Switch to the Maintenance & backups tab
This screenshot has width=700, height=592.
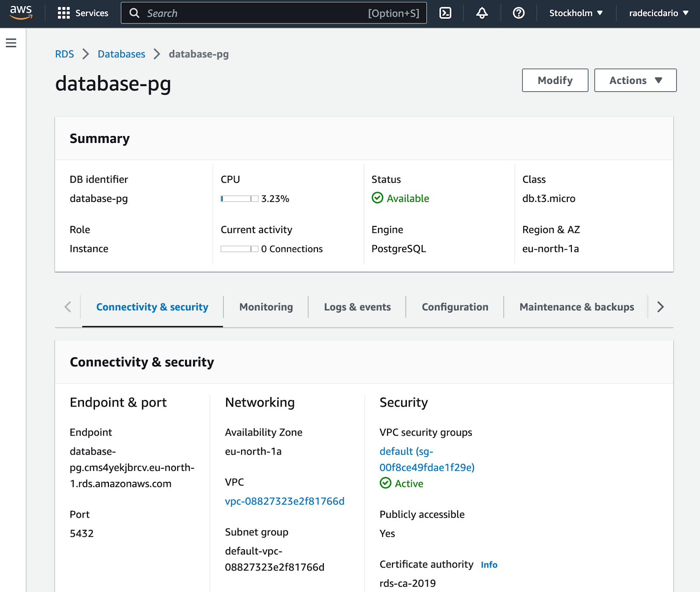(577, 307)
